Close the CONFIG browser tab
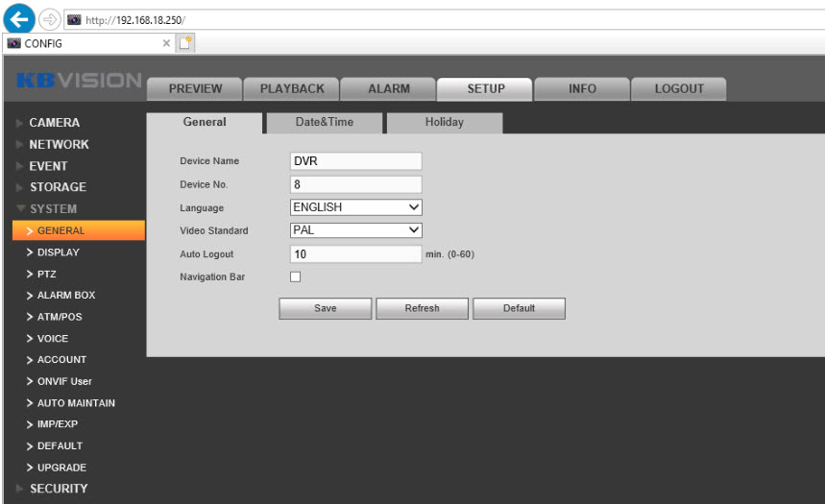 pos(166,43)
